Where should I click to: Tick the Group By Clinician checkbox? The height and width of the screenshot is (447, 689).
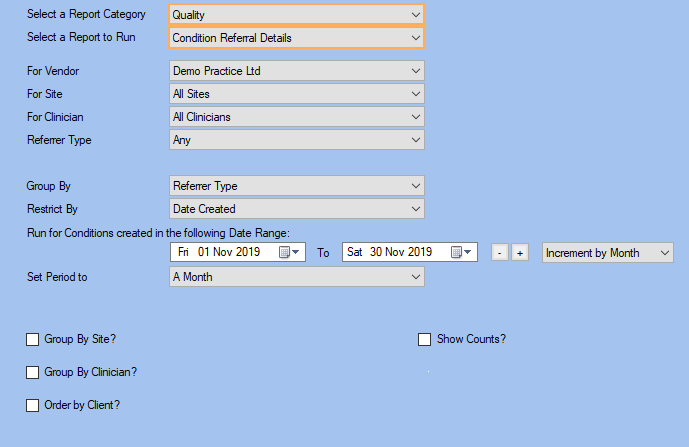pyautogui.click(x=33, y=372)
